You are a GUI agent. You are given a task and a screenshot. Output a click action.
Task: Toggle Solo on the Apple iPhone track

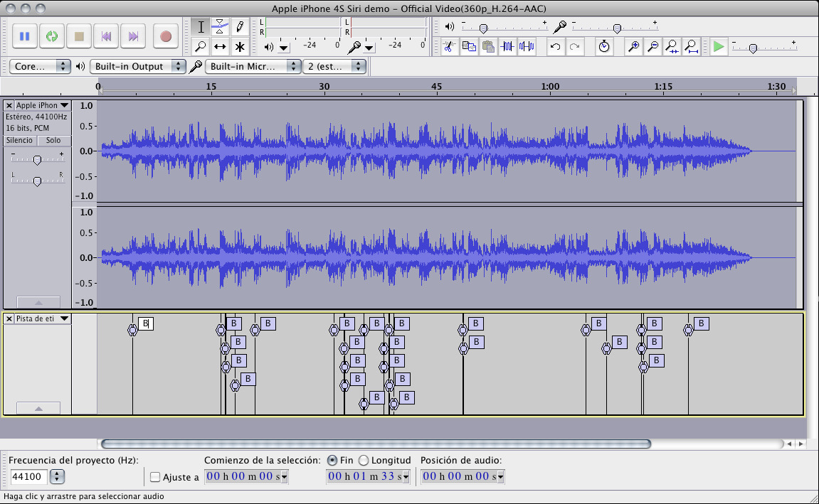(x=55, y=140)
